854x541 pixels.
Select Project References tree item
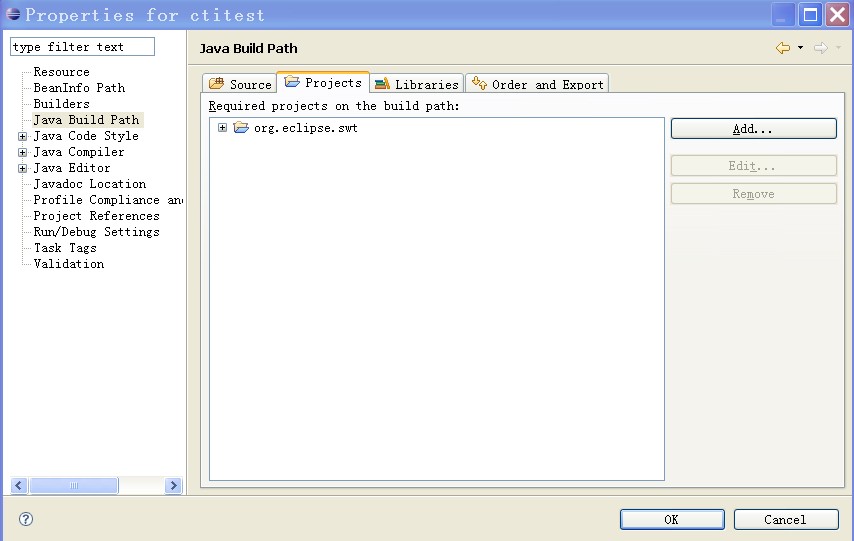tap(96, 216)
